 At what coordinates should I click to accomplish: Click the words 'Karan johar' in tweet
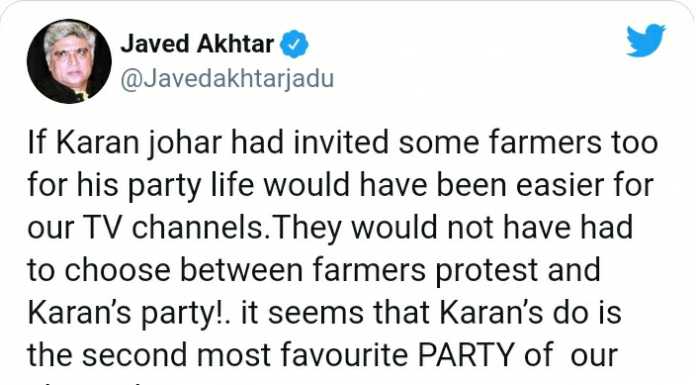139,143
